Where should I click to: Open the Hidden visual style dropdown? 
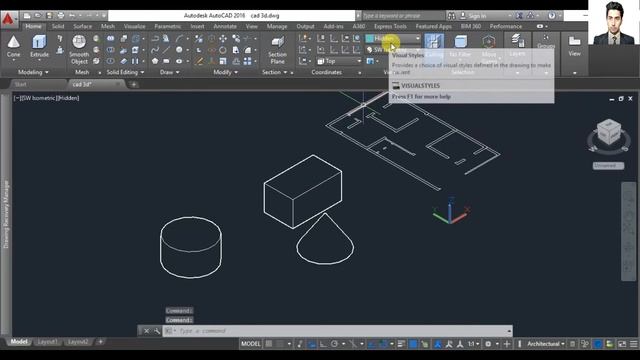393,38
